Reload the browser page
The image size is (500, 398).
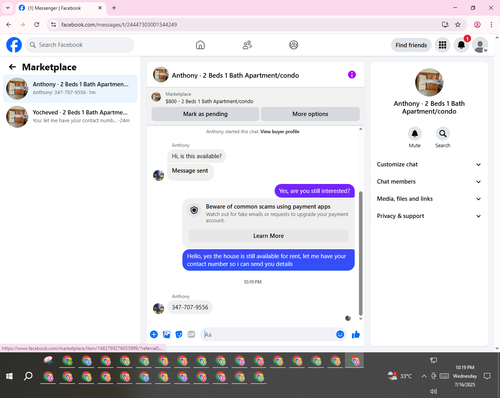coord(37,25)
